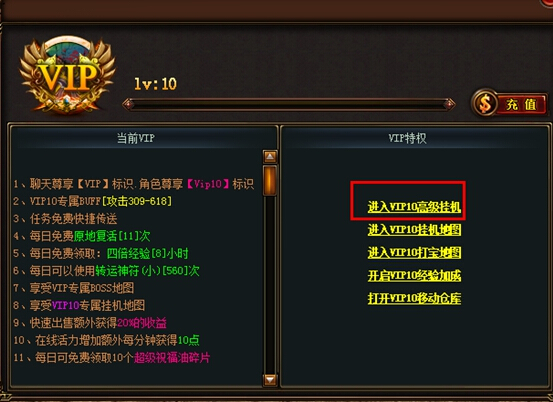This screenshot has height=402, width=553.
Task: Open 打开VIP10移动仓库 link
Action: (414, 298)
